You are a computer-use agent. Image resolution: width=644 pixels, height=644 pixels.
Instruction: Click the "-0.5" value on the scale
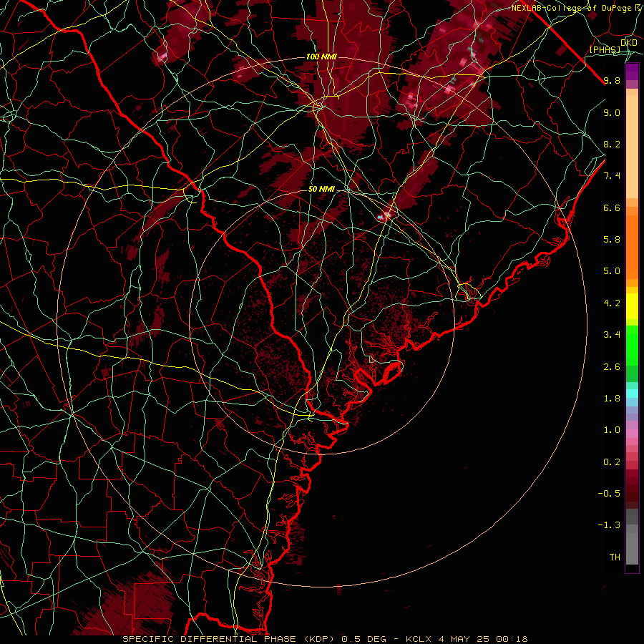coord(609,494)
